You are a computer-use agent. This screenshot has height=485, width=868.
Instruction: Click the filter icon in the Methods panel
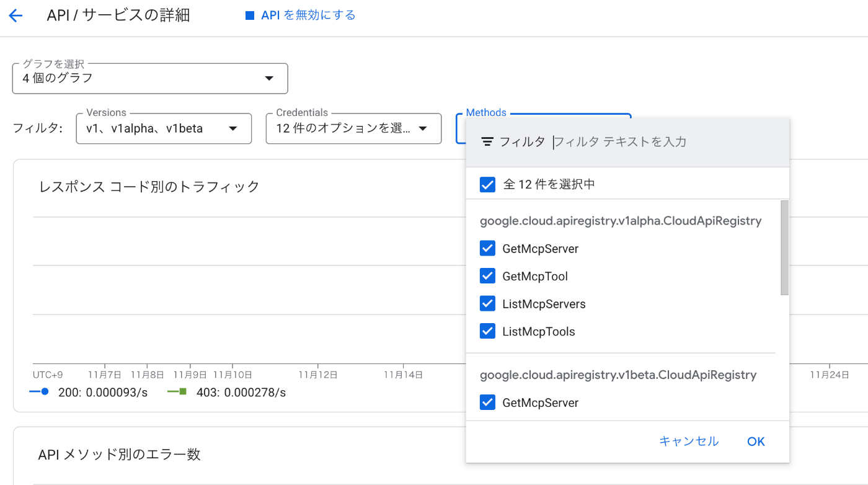tap(487, 142)
